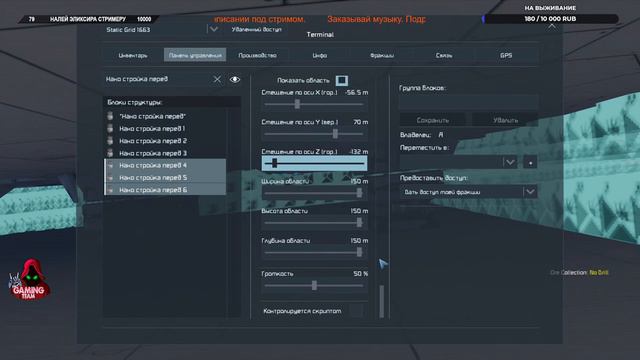Screen dimensions: 640x360
Task: Switch to the Инвентарь tab
Action: point(133,55)
